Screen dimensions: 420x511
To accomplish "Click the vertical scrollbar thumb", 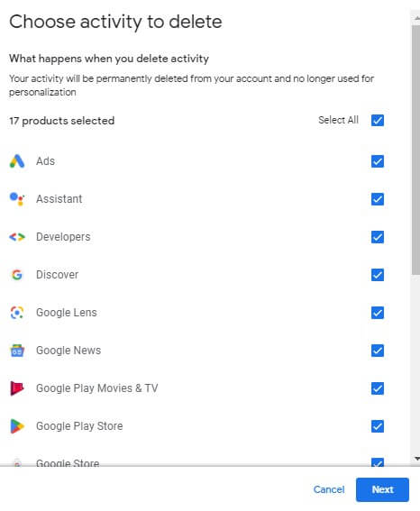I will 415,150.
